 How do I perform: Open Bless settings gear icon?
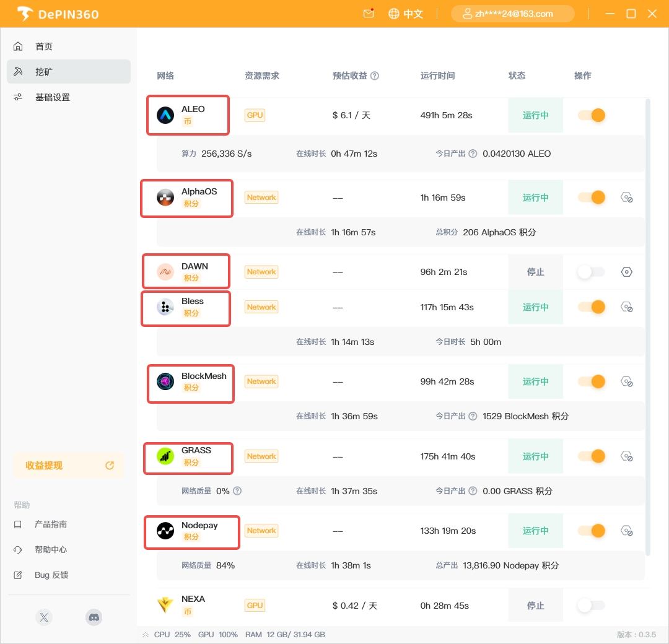coord(626,307)
